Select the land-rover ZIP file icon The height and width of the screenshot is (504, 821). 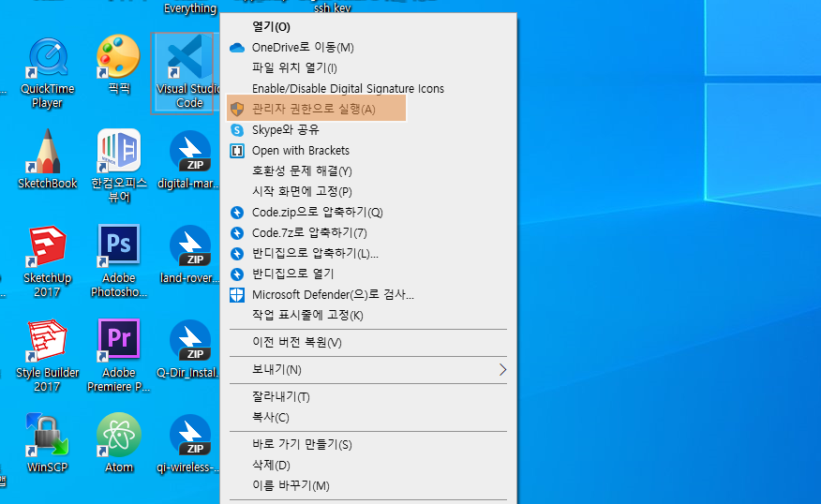click(x=189, y=255)
